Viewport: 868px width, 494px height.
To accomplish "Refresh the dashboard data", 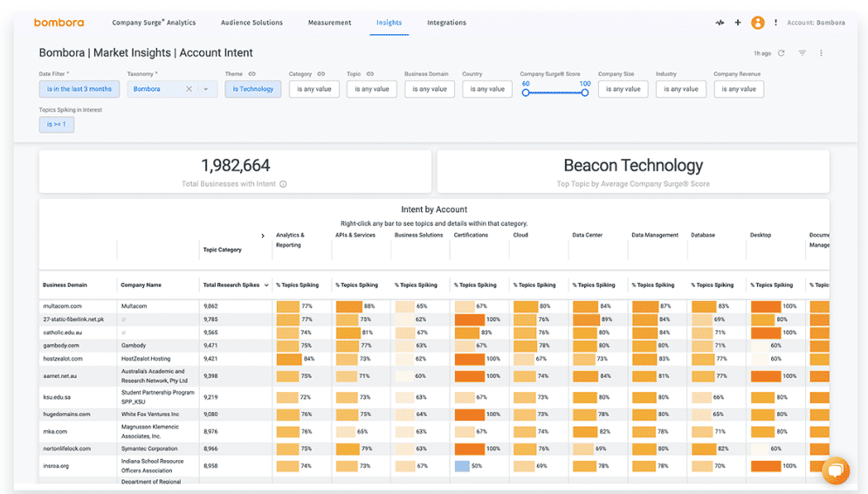I will [x=782, y=53].
